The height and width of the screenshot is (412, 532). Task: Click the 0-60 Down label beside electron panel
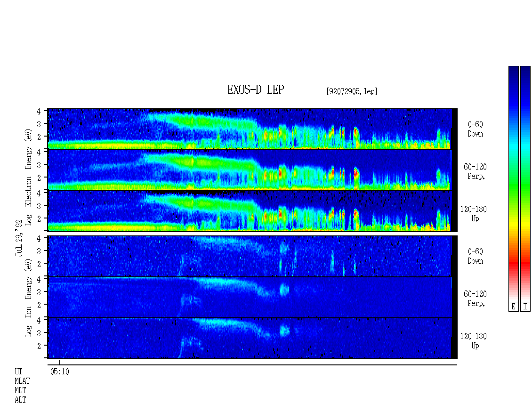click(x=476, y=129)
